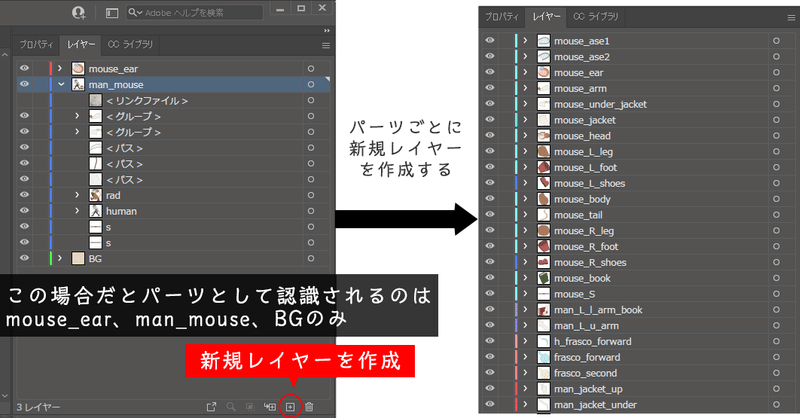Click target circle for mouse_ase1 layer
800x418 pixels.
(x=776, y=41)
